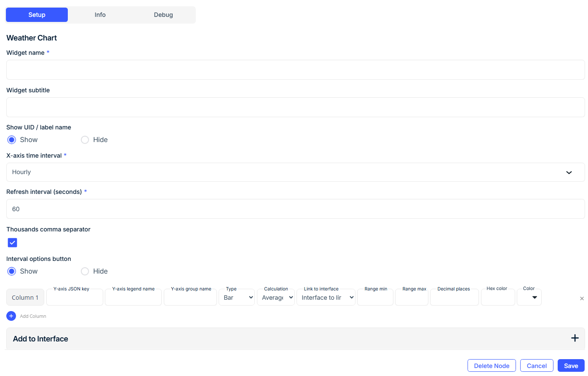588x376 pixels.
Task: Open the Calculation dropdown
Action: [276, 297]
